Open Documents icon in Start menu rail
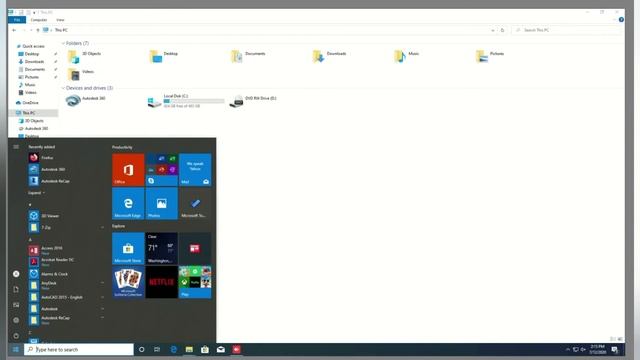This screenshot has height=360, width=640. click(16, 289)
